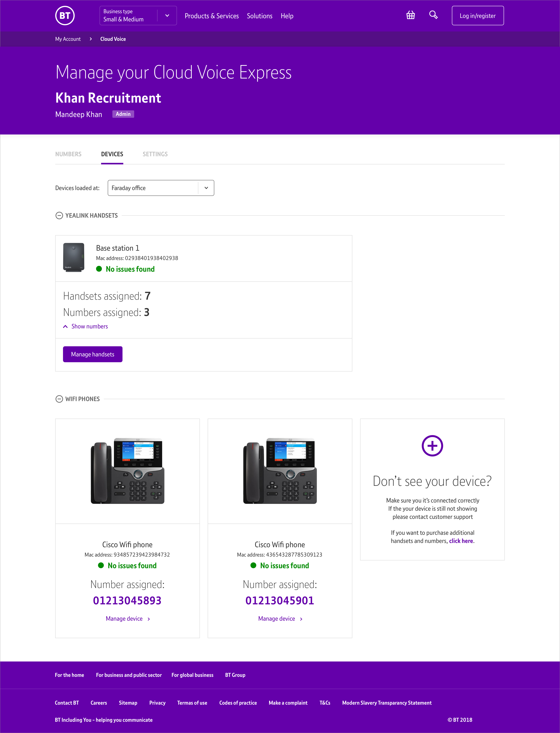Open Manage device for number 01213045893
The width and height of the screenshot is (560, 733).
point(128,619)
